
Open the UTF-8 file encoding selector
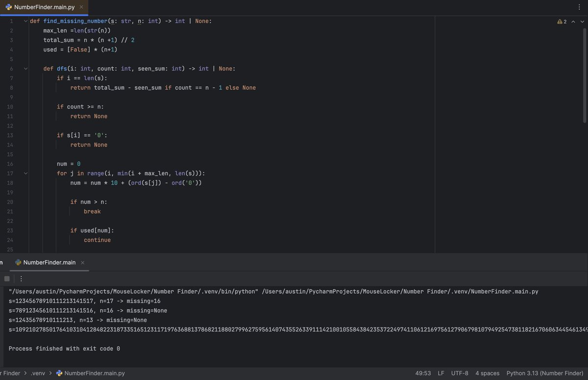pos(460,373)
